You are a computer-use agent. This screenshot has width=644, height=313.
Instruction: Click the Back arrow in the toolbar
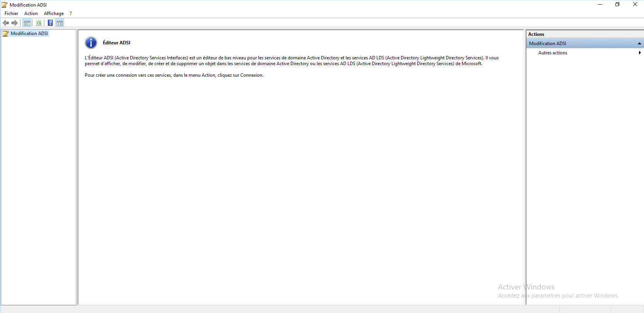coord(6,23)
